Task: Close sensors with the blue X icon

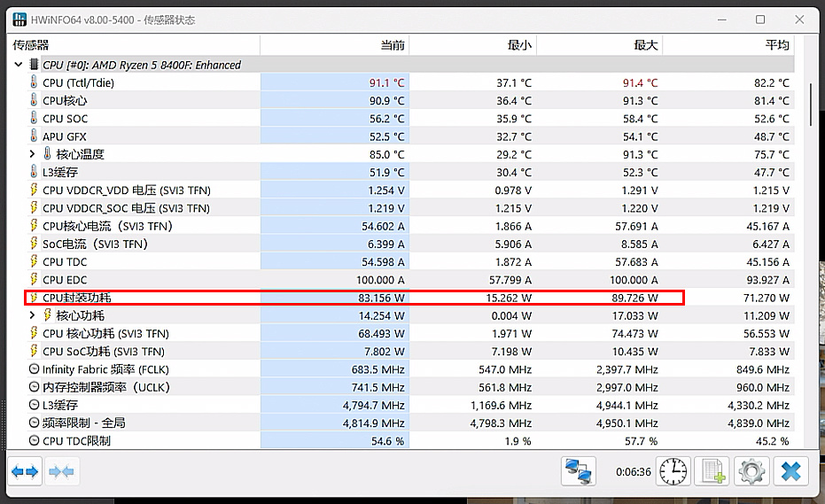Action: click(x=790, y=471)
